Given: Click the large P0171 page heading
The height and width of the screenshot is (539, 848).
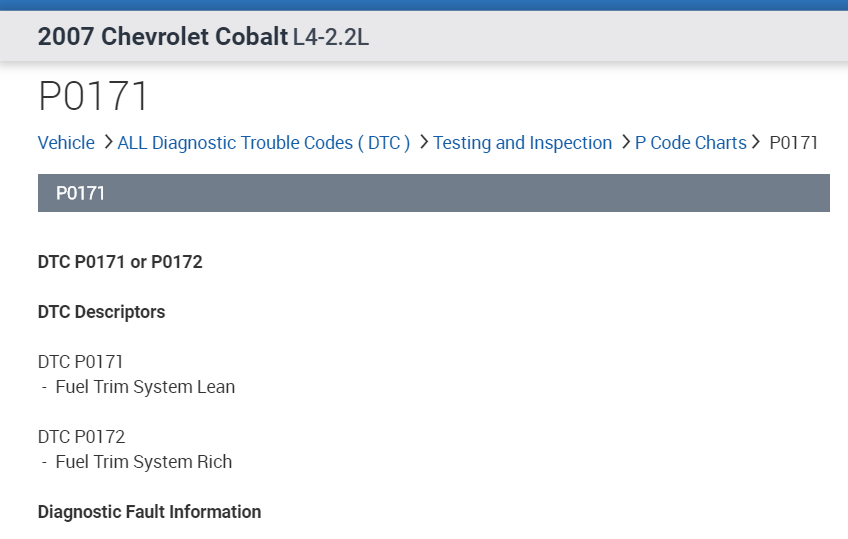Looking at the screenshot, I should point(94,96).
